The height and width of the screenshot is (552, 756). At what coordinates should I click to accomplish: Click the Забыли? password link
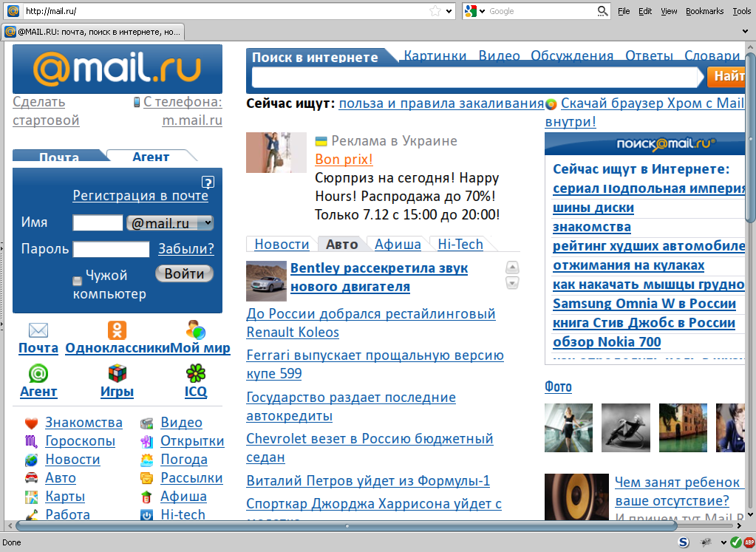click(186, 249)
